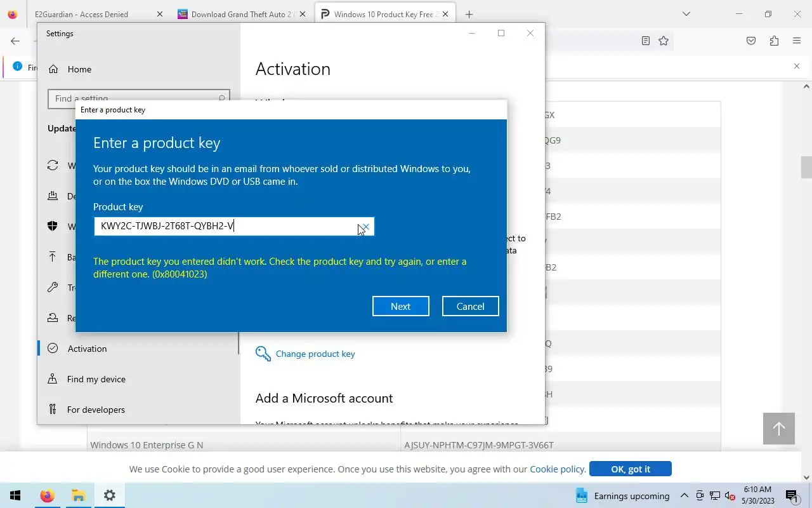Image resolution: width=812 pixels, height=508 pixels.
Task: Open the notification center
Action: coord(792,495)
